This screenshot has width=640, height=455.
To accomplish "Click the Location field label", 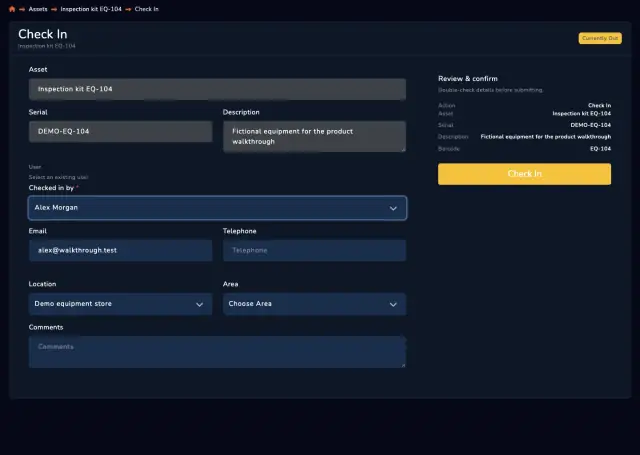I will tap(42, 284).
